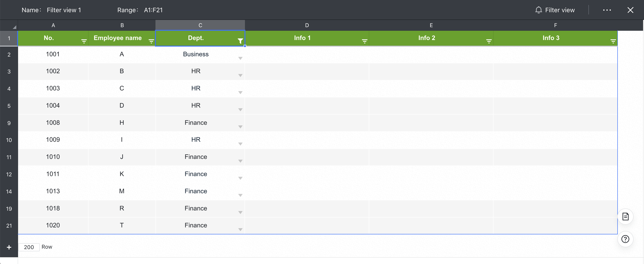
Task: Select the cell containing 1002
Action: (x=53, y=71)
